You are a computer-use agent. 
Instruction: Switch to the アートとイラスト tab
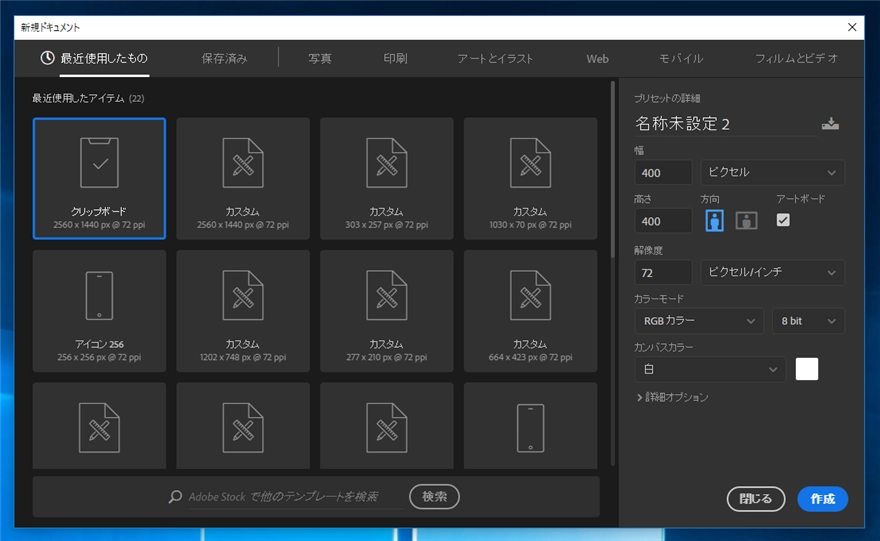pos(494,58)
